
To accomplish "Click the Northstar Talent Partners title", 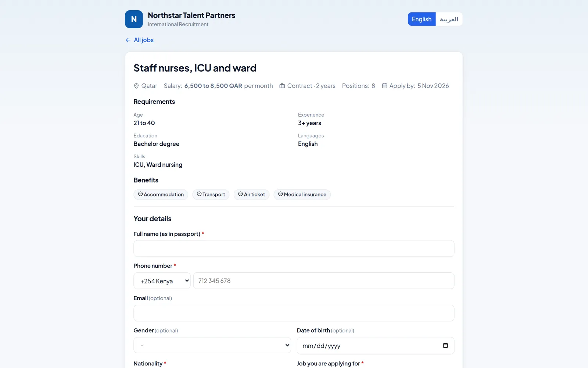I will pyautogui.click(x=191, y=15).
